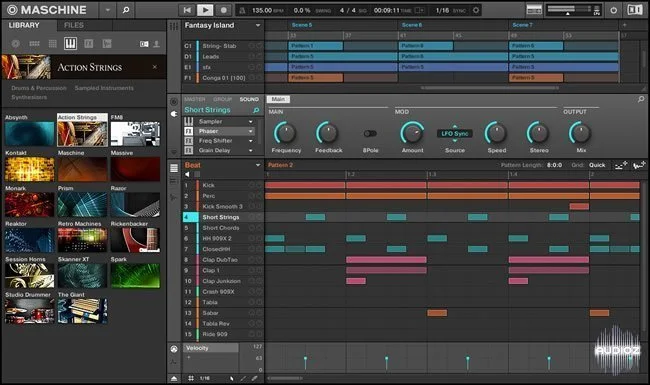
Task: Select Scene 6 in the arranger
Action: (x=411, y=25)
